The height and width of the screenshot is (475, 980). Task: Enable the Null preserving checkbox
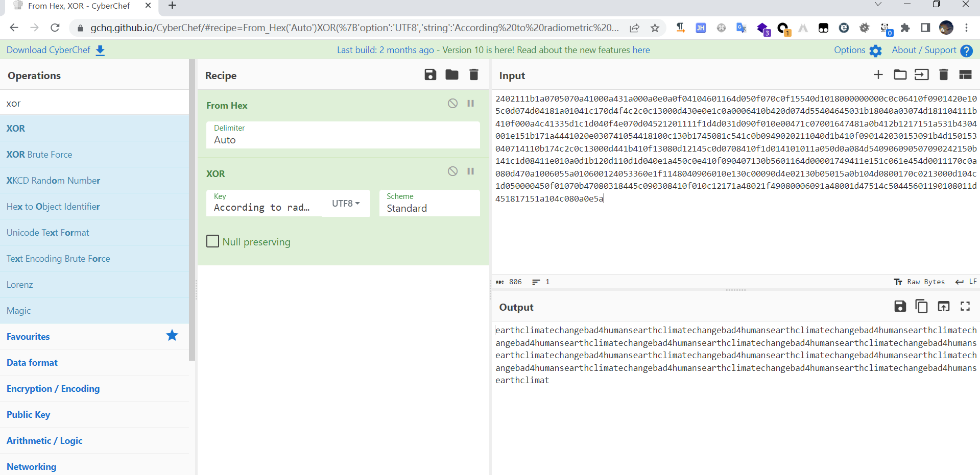(213, 241)
